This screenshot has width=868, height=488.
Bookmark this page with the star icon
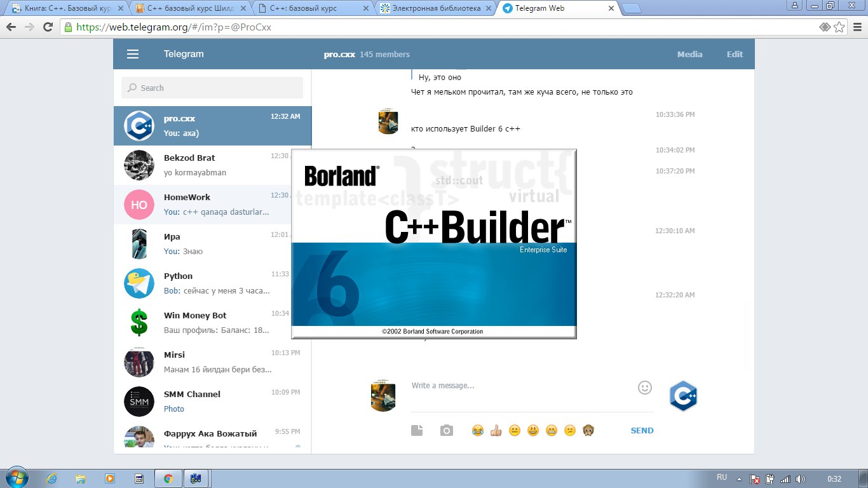(839, 27)
